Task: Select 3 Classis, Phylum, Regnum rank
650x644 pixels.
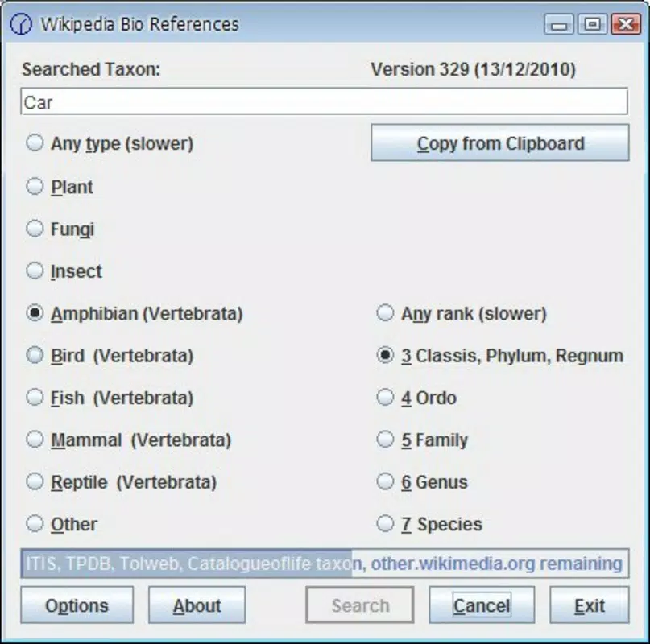Action: [499, 356]
